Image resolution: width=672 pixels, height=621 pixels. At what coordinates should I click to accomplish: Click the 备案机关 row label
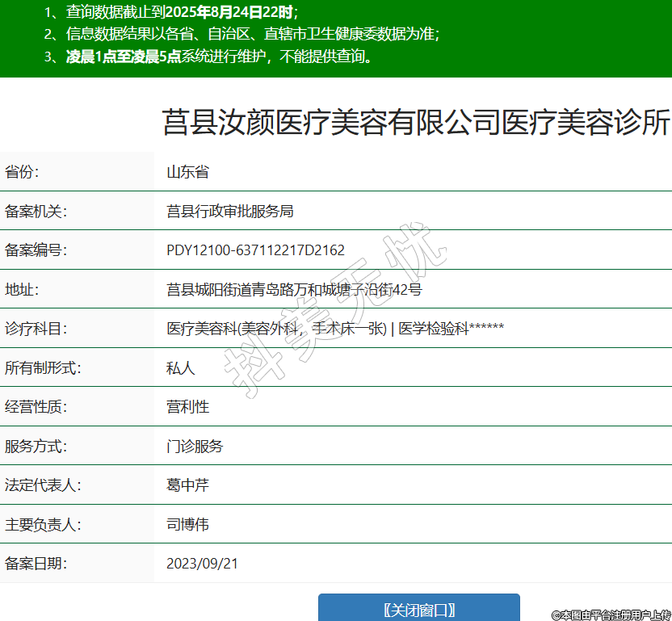point(36,212)
